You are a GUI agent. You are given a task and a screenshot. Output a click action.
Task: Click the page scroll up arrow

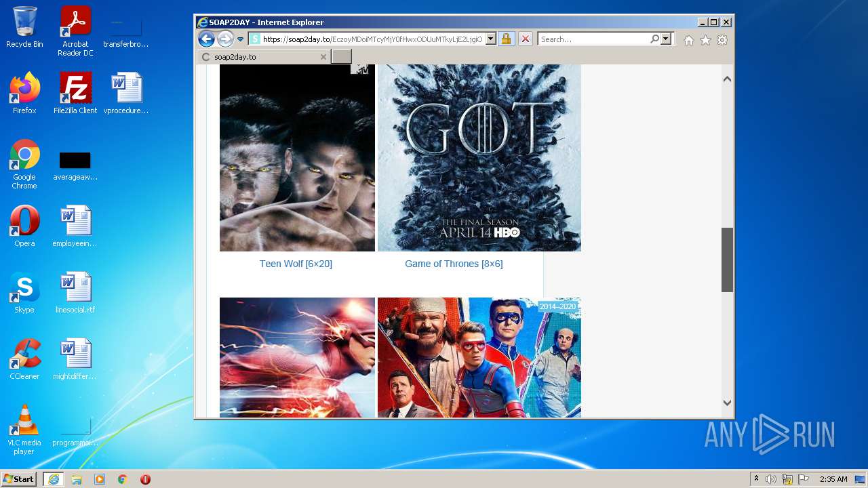727,79
